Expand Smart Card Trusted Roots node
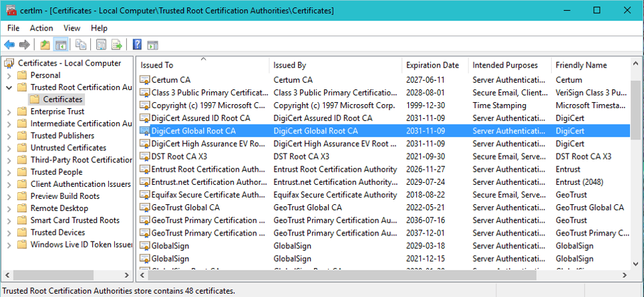This screenshot has width=644, height=297. 9,221
